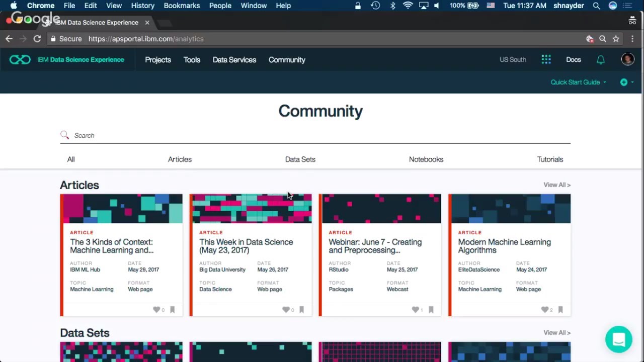Bookmark the Webinar June 7 article
The width and height of the screenshot is (644, 362).
(431, 310)
